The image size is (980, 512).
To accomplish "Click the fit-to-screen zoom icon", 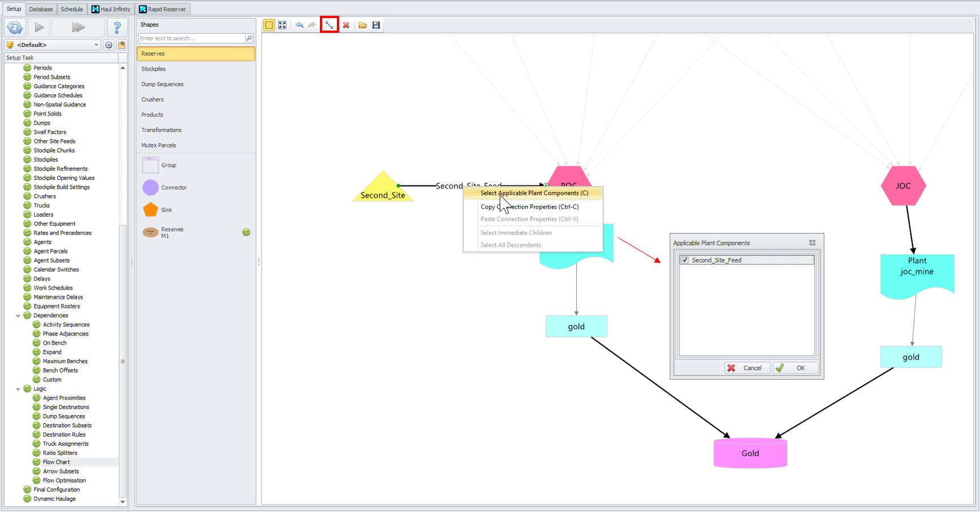I will coord(282,25).
